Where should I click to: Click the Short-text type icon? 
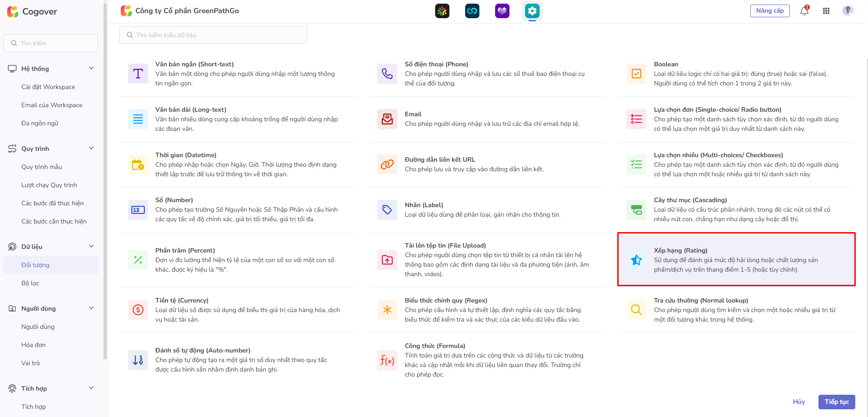coord(138,74)
